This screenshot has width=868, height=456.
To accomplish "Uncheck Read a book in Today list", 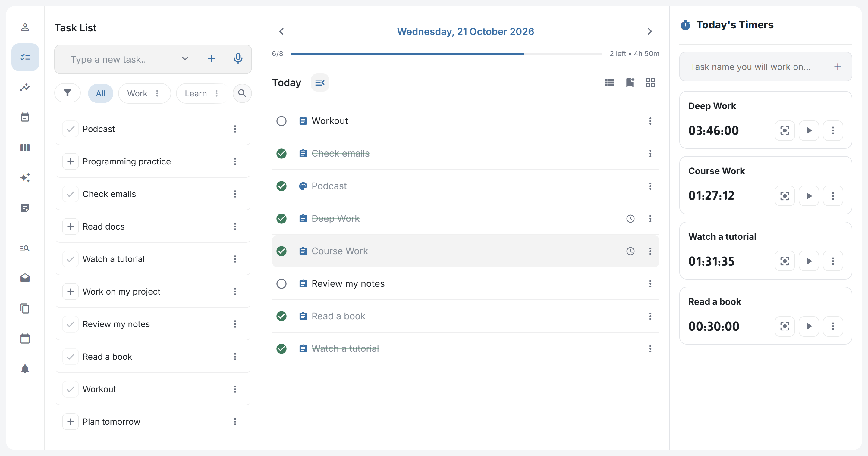I will tap(281, 316).
